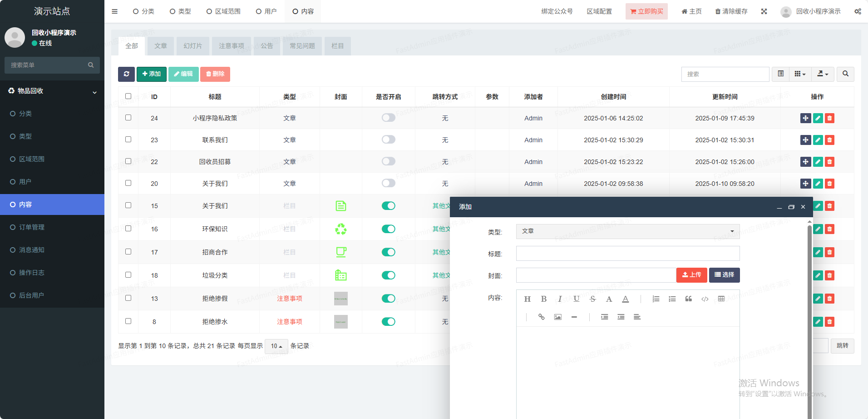Click the fullscreen icon in top navbar
Viewport: 868px width, 419px height.
pos(764,11)
